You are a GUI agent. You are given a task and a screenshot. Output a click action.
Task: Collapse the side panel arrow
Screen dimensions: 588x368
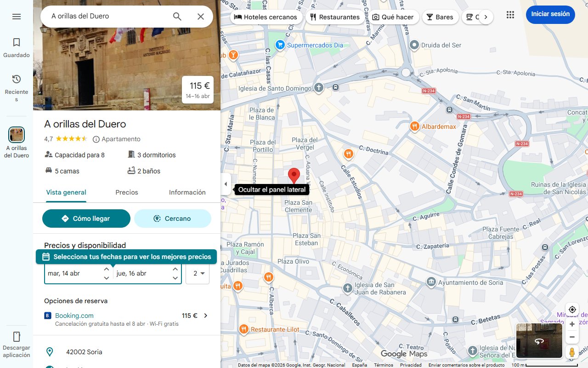(225, 184)
